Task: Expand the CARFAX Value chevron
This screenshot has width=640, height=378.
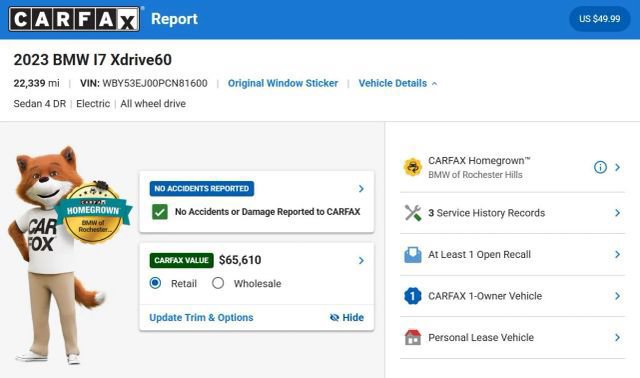Action: click(361, 260)
